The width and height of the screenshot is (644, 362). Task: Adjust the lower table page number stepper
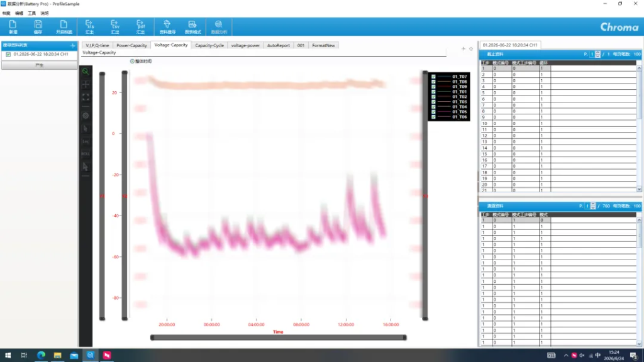pos(593,206)
